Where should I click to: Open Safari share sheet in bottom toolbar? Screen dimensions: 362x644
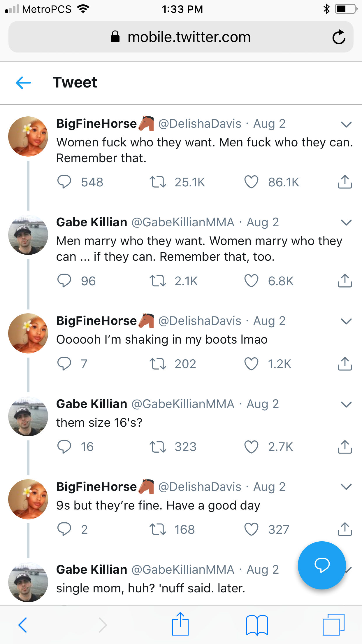pos(180,624)
